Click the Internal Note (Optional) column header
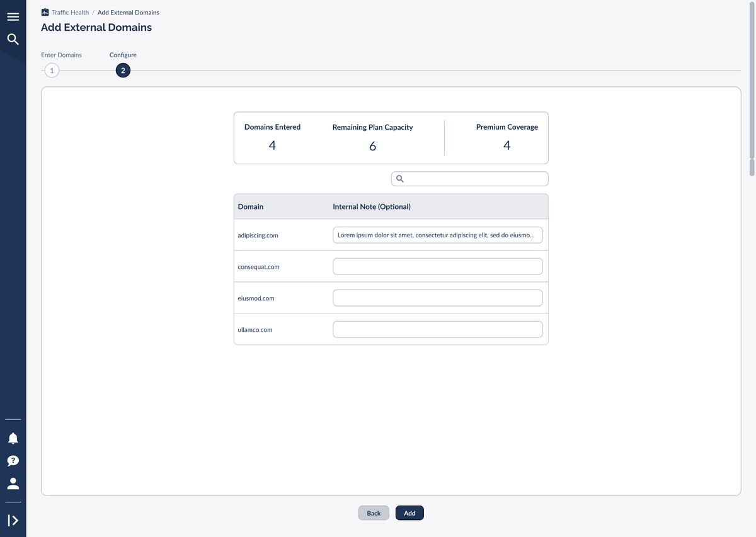Image resolution: width=756 pixels, height=537 pixels. (371, 206)
